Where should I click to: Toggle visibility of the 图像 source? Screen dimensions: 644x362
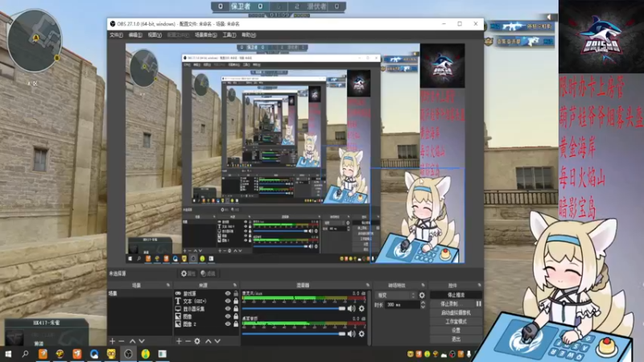(x=228, y=316)
